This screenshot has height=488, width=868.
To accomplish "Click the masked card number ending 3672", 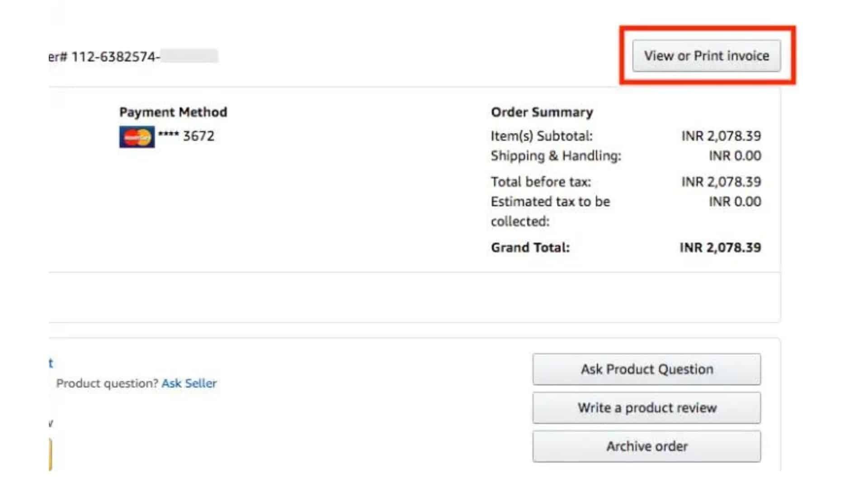I will click(186, 136).
